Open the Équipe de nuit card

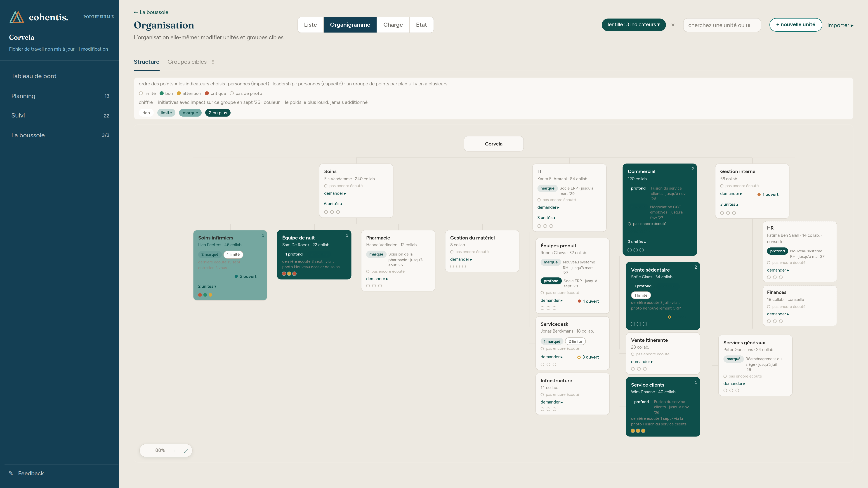point(314,255)
